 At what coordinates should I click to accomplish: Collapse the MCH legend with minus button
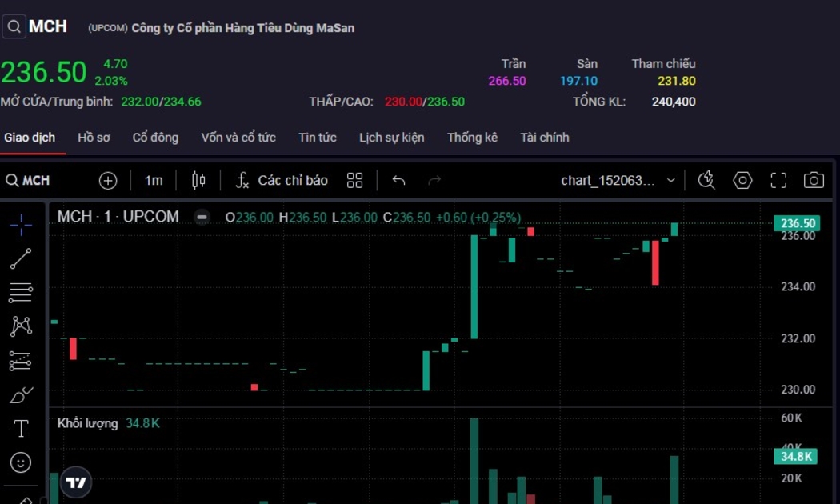202,217
